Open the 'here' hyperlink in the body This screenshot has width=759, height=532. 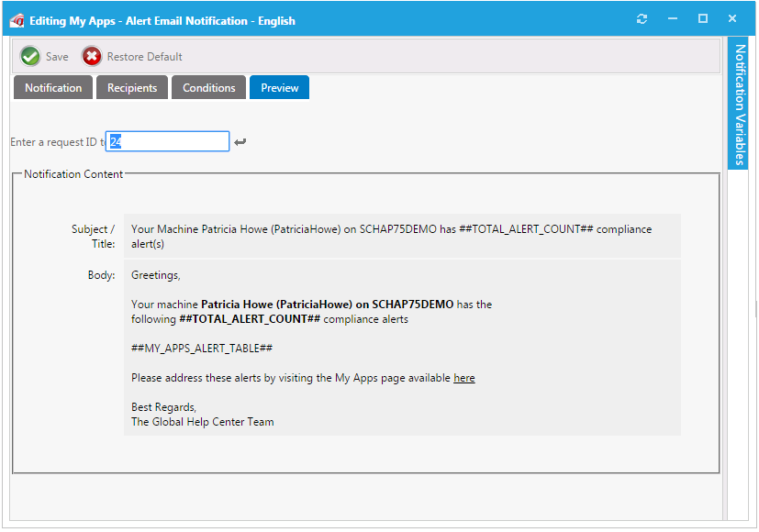click(463, 377)
